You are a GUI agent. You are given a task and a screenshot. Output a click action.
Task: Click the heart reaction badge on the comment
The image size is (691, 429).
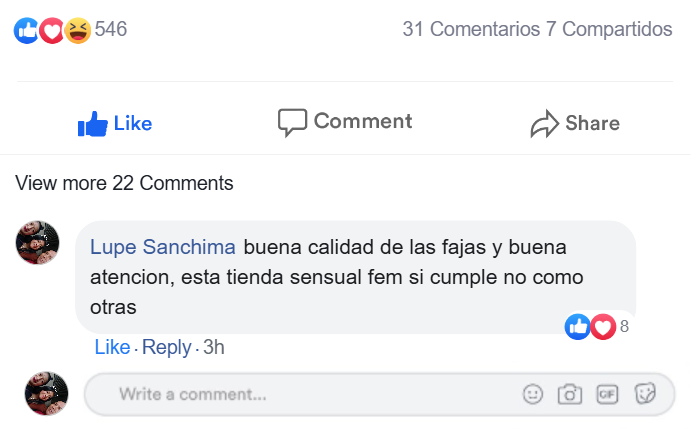[603, 326]
